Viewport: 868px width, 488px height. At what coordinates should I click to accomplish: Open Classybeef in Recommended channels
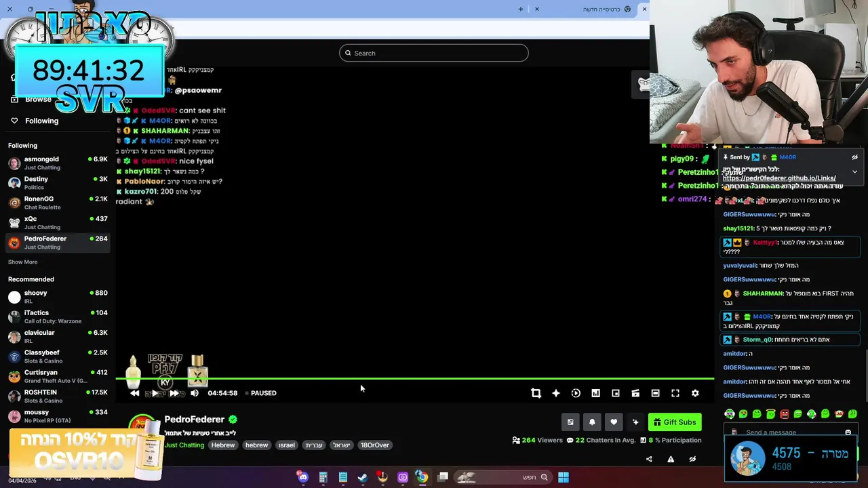coord(58,356)
